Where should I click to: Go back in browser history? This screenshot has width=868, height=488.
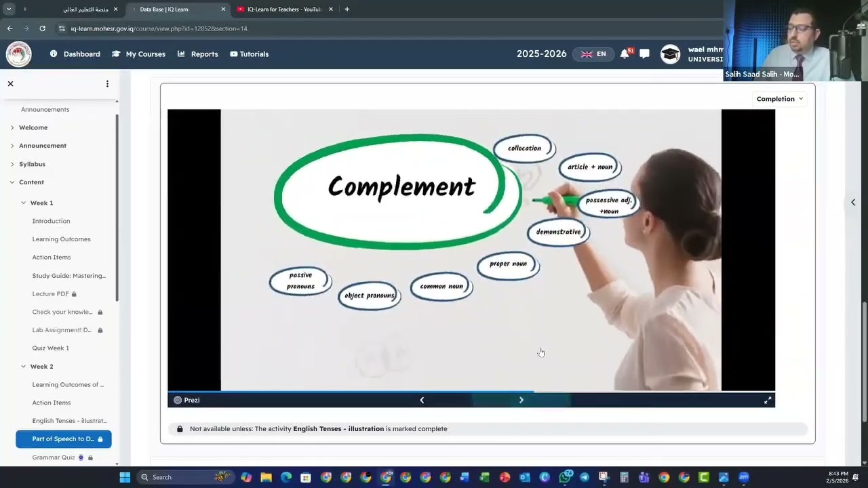9,28
